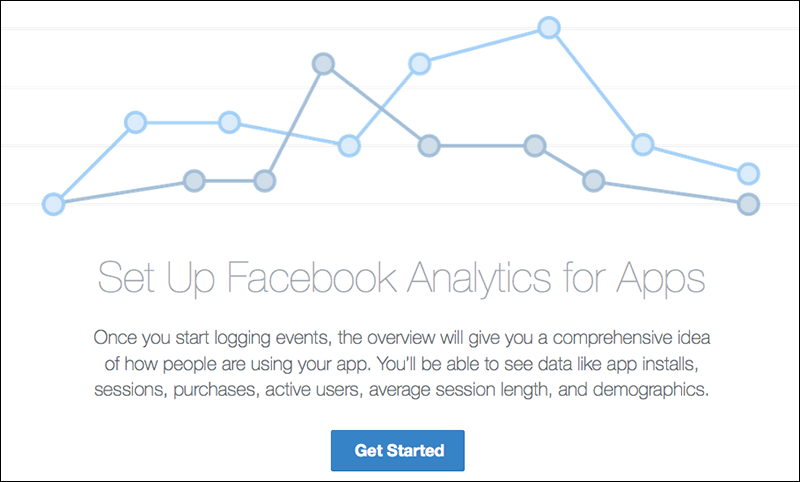Click the Set Up Facebook Analytics heading
This screenshot has height=482, width=800.
point(401,278)
